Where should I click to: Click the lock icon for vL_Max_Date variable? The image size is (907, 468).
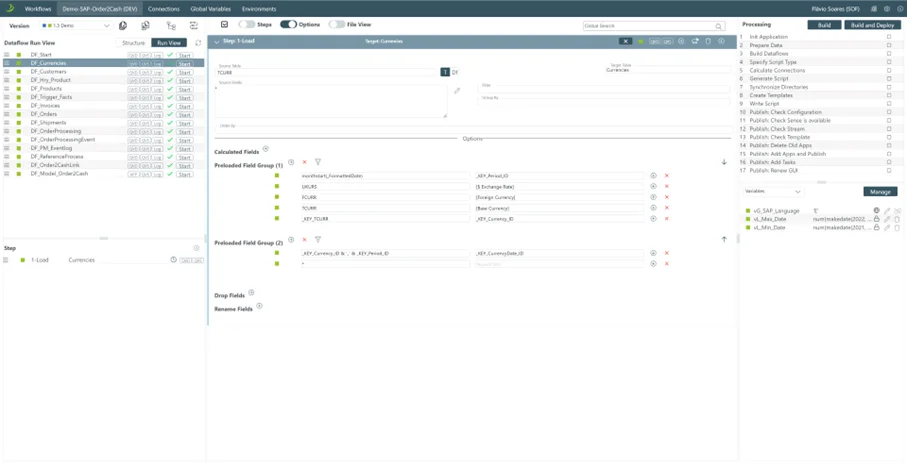pyautogui.click(x=877, y=219)
